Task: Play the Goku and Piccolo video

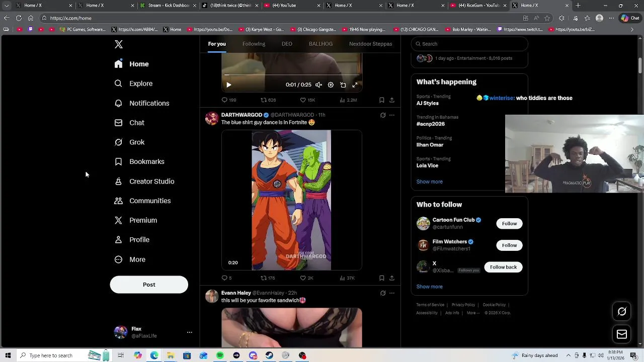Action: coord(291,200)
